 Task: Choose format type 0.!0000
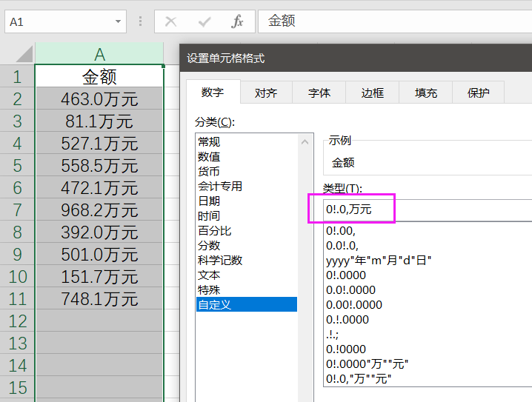[x=346, y=349]
